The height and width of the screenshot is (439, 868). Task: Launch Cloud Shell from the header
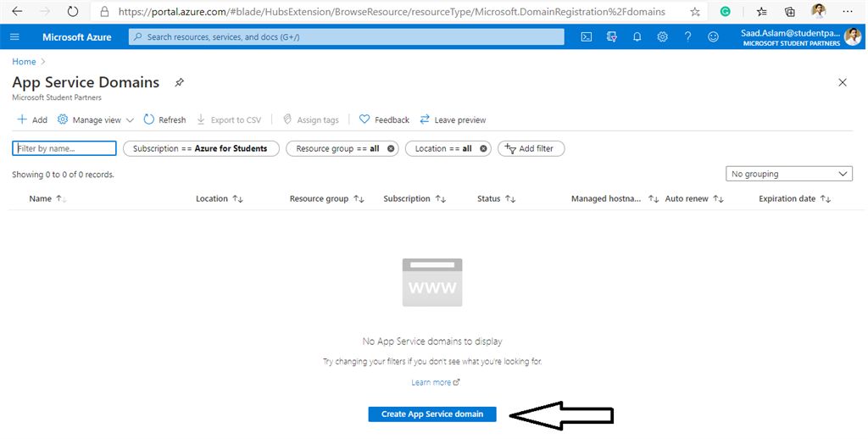point(587,37)
